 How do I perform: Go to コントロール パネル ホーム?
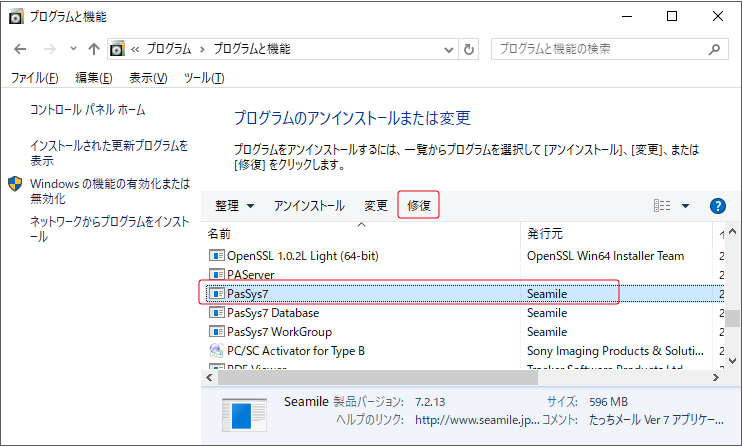(88, 110)
